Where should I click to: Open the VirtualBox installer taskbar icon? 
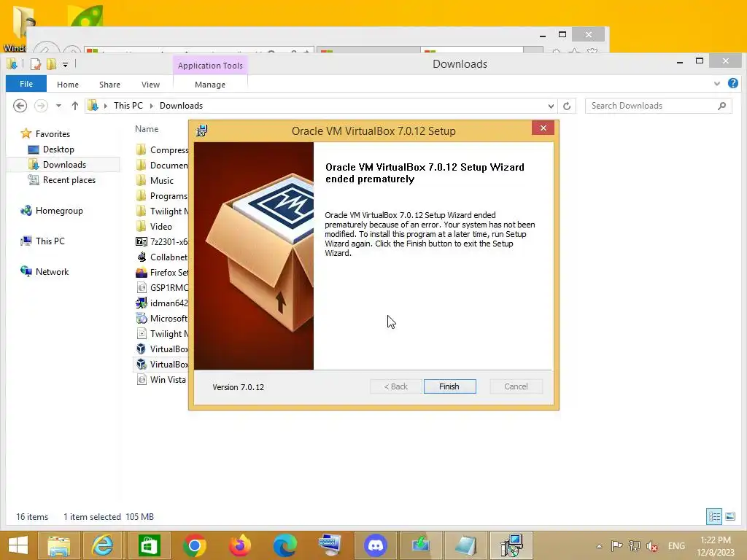point(511,545)
